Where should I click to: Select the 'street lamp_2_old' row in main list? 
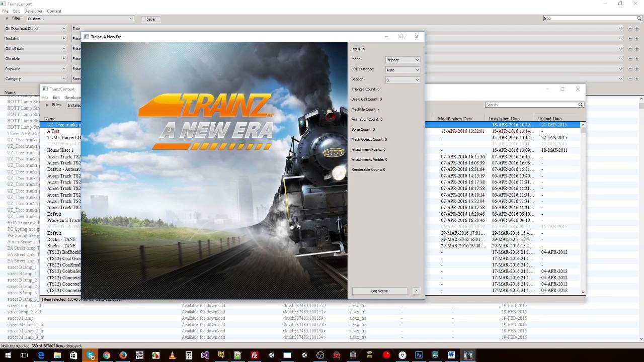pos(24,312)
